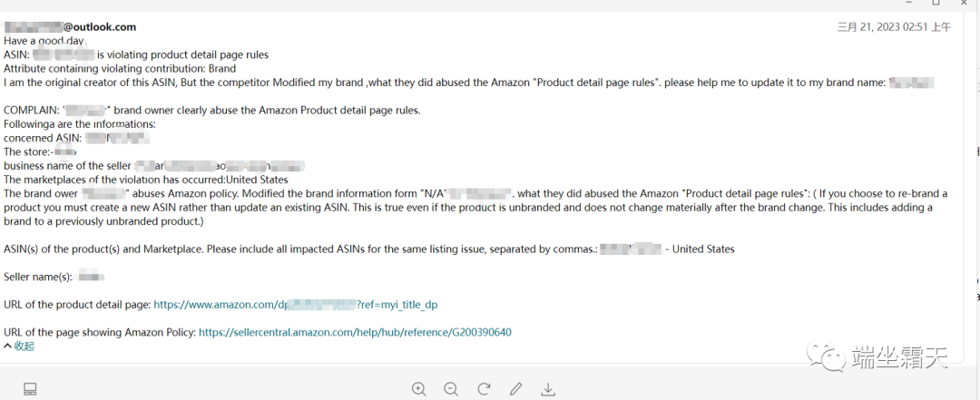Download the image using the download icon
The height and width of the screenshot is (400, 980).
click(548, 389)
